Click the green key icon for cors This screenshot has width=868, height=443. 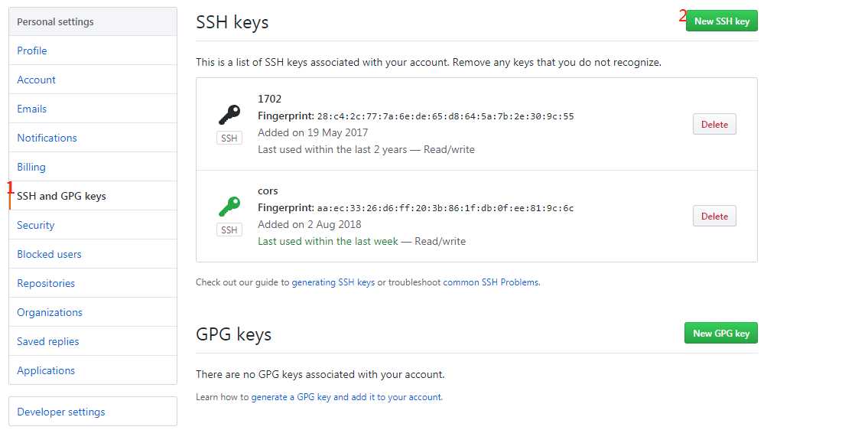(x=229, y=207)
